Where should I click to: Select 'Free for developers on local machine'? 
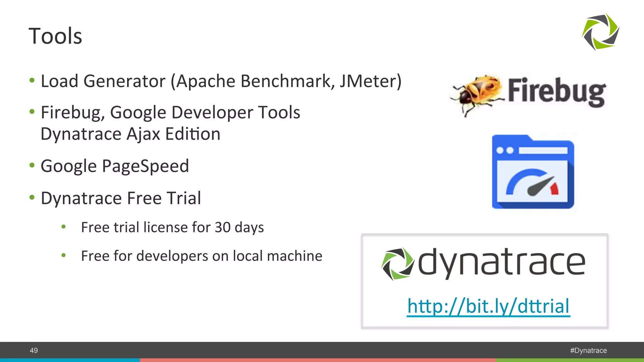click(x=202, y=256)
